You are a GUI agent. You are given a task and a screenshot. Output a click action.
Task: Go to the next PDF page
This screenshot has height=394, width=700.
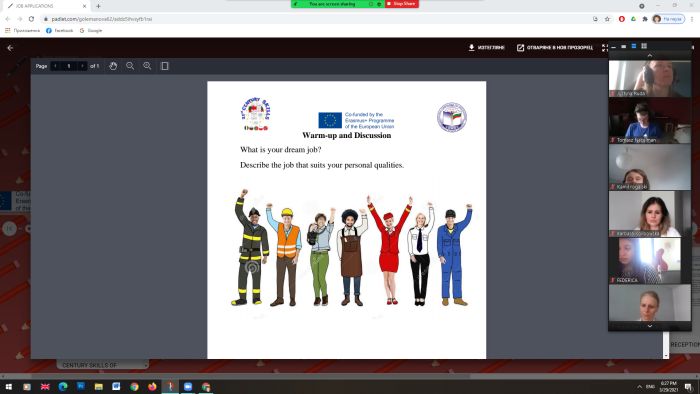(82, 66)
